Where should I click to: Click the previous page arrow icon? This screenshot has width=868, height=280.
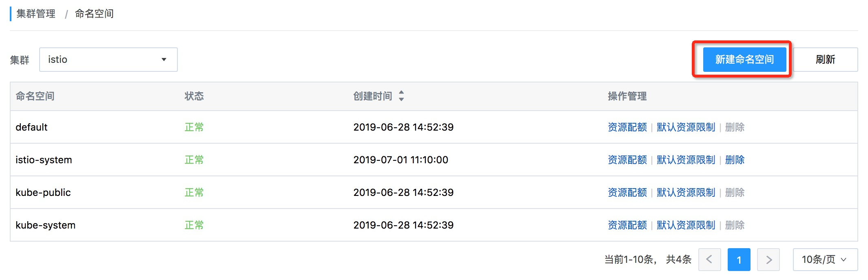pos(709,260)
